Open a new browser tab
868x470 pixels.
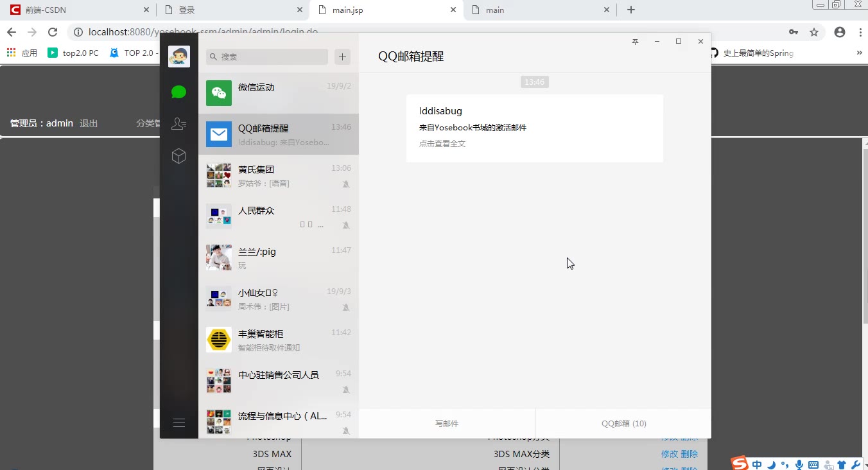[x=631, y=10]
